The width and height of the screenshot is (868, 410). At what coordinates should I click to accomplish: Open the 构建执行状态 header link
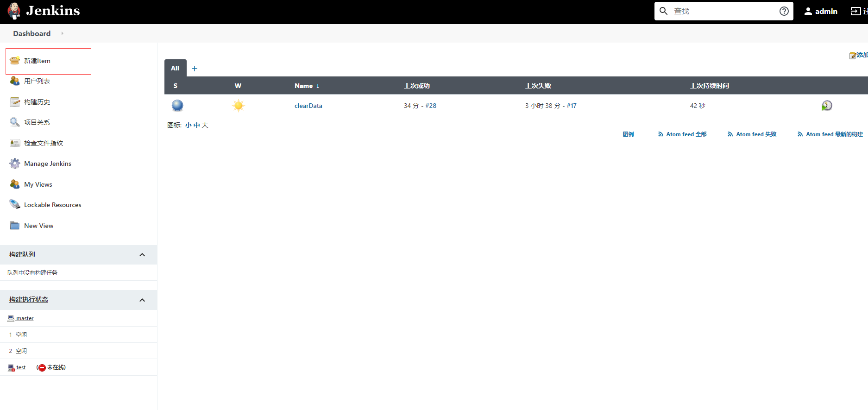click(x=29, y=300)
